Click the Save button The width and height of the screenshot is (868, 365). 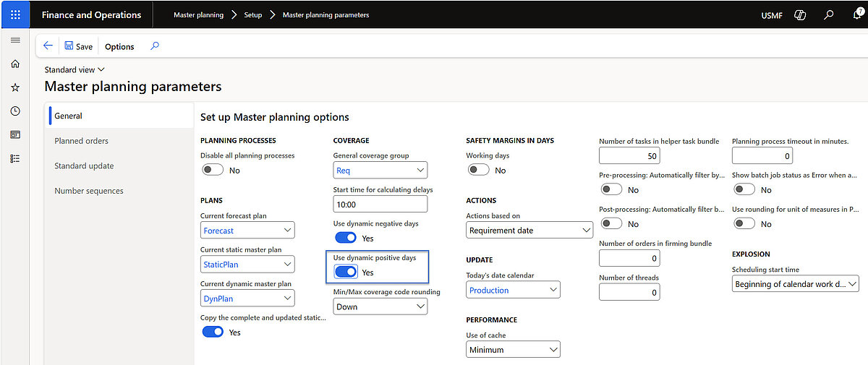point(78,46)
